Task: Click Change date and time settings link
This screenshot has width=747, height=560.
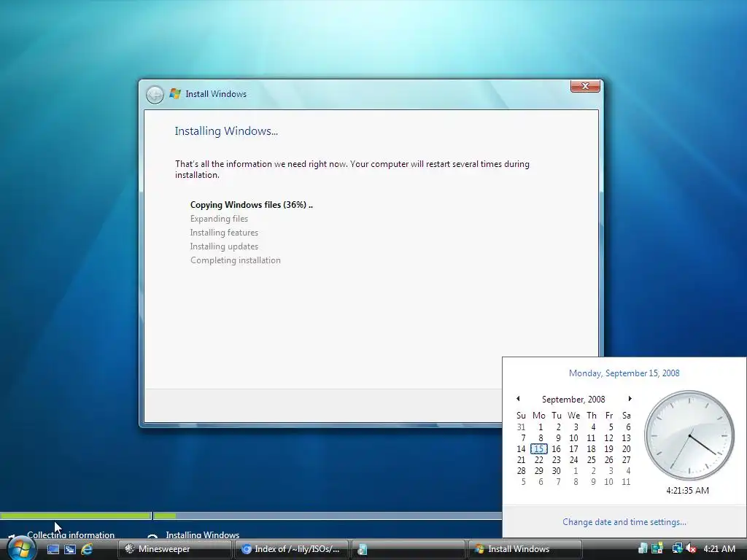Action: (x=624, y=522)
